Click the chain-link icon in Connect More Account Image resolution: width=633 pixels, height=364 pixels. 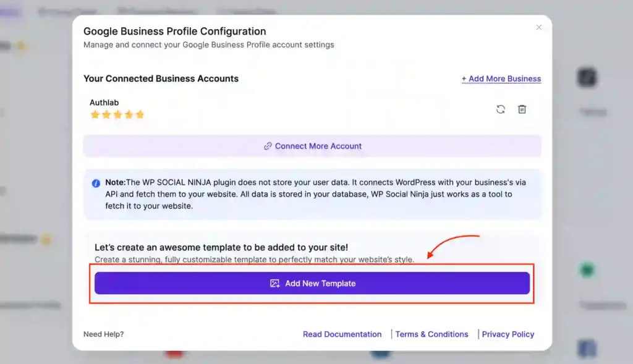click(268, 146)
